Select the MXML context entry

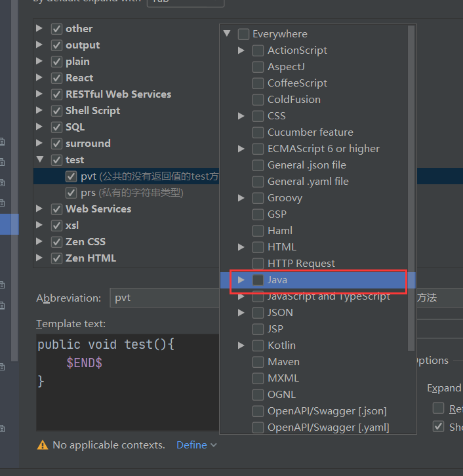point(283,378)
